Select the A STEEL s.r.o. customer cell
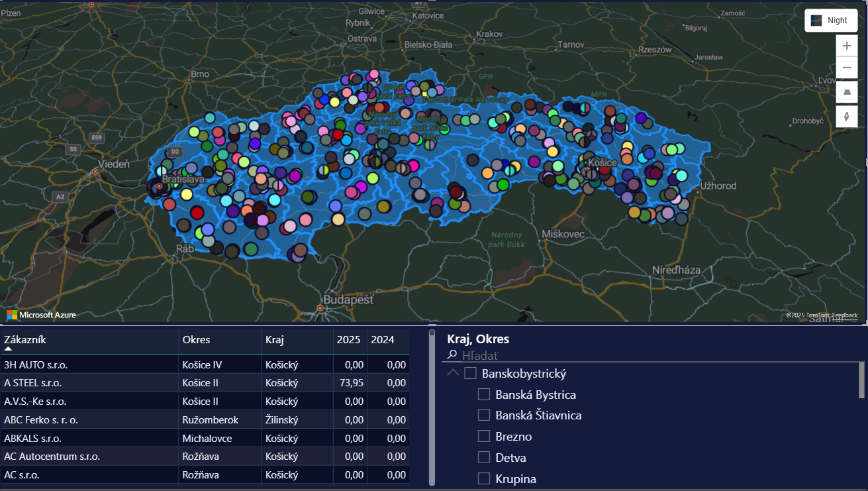The width and height of the screenshot is (868, 491). coord(89,383)
